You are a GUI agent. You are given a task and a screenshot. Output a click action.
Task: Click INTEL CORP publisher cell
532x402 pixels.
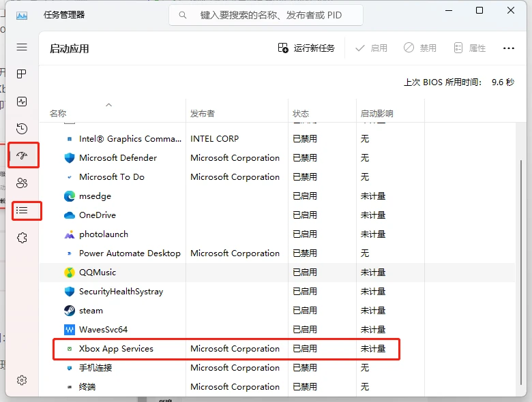214,138
